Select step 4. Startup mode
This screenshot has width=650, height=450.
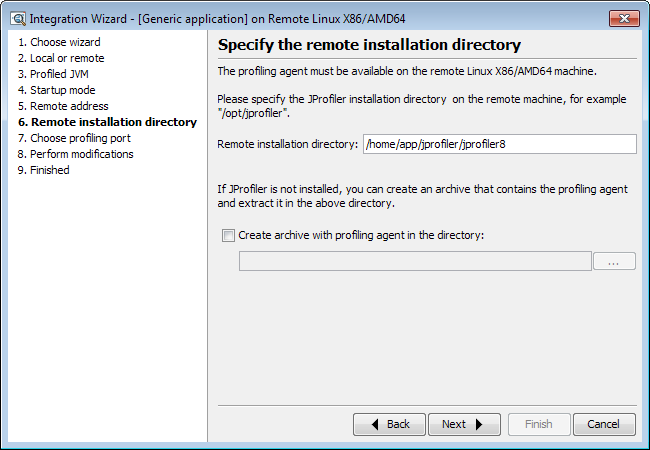click(56, 90)
